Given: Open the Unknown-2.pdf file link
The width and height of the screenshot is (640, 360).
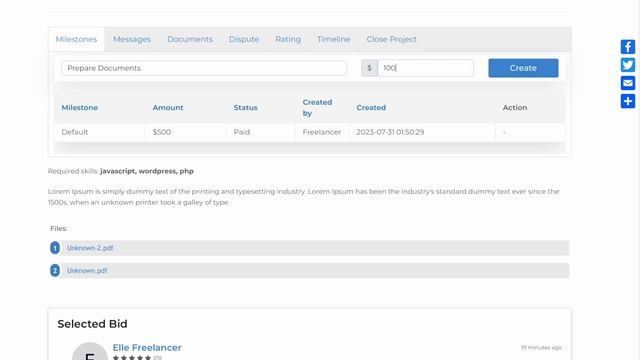Looking at the screenshot, I should point(90,248).
